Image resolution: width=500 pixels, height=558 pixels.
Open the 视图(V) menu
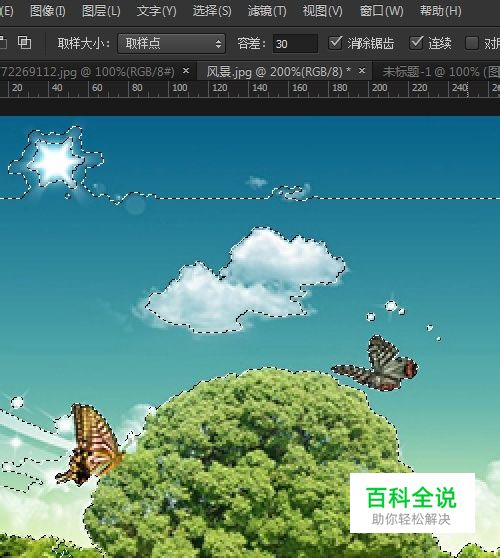pos(322,11)
